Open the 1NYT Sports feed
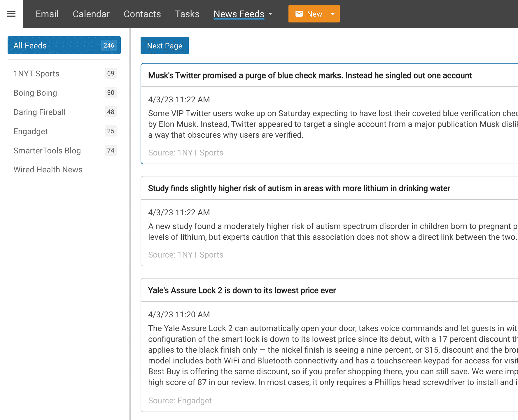This screenshot has height=420, width=518. [x=64, y=73]
